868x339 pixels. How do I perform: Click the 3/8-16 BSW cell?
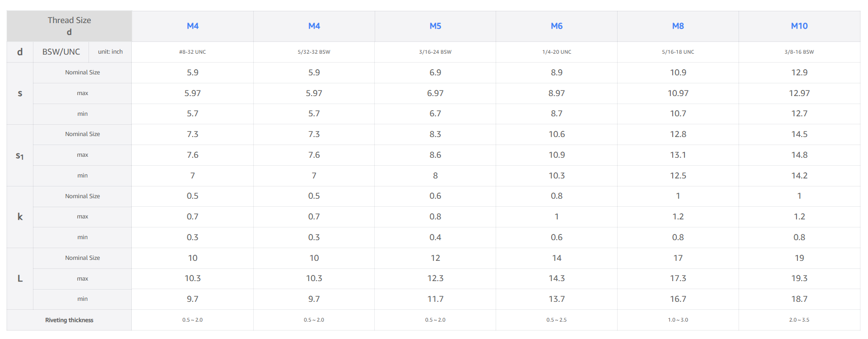click(799, 52)
